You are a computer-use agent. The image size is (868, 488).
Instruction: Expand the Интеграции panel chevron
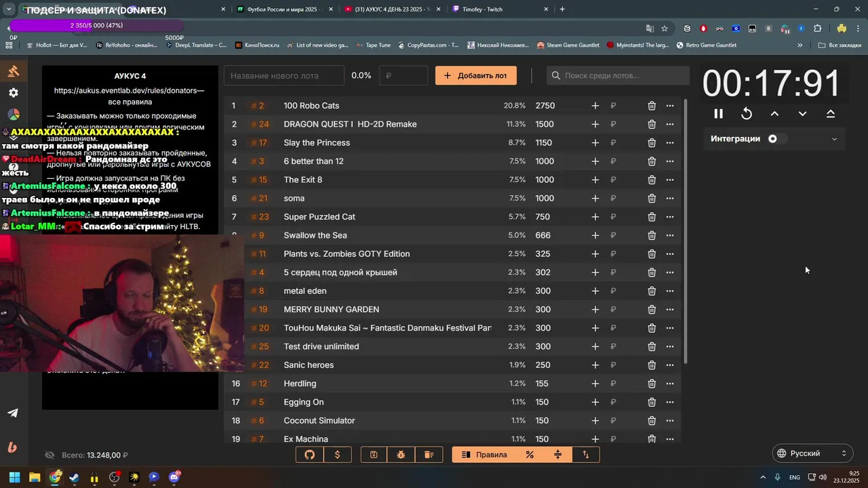coord(834,139)
